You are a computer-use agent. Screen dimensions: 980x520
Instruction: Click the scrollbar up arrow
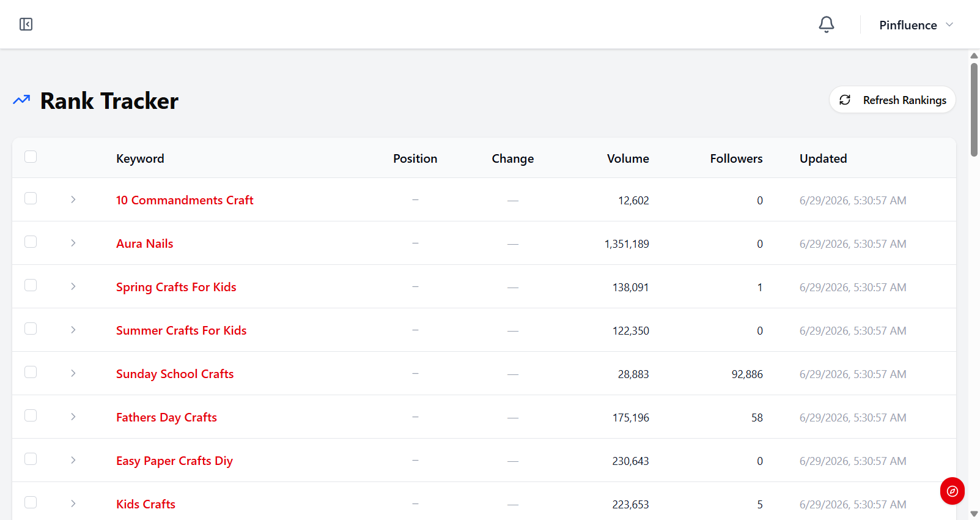tap(974, 56)
